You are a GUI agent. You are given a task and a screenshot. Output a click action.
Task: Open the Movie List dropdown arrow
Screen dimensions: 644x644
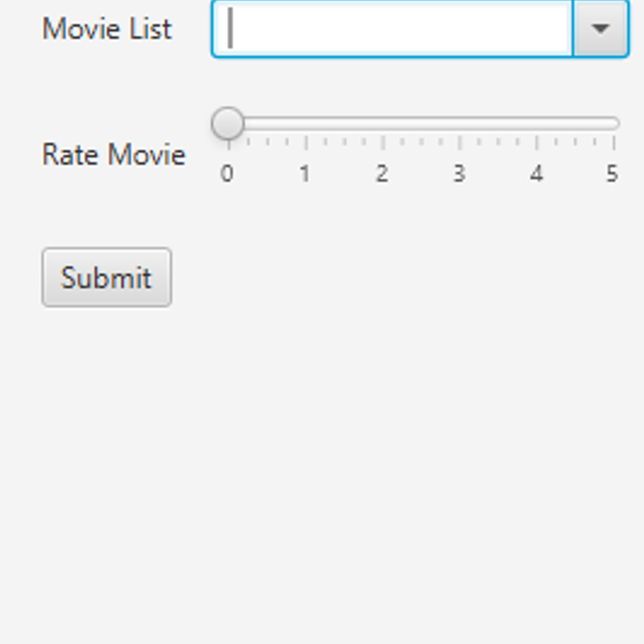pyautogui.click(x=600, y=28)
